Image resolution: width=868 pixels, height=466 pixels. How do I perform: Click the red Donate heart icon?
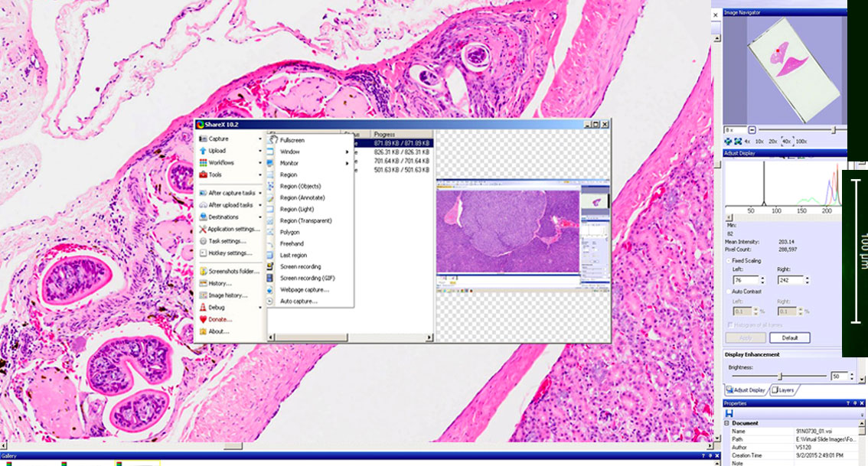coord(203,319)
